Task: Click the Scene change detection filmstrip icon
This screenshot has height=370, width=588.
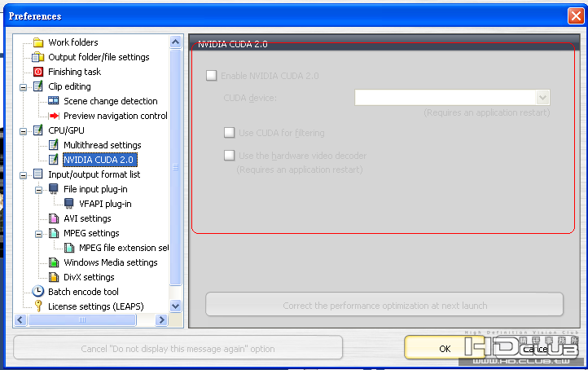Action: point(54,101)
